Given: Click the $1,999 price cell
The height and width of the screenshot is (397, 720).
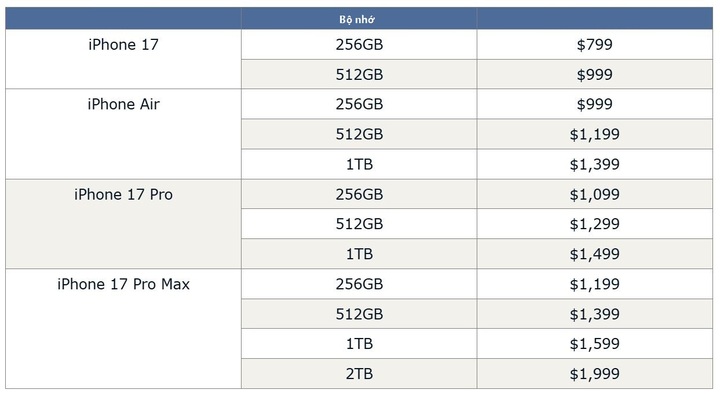Looking at the screenshot, I should pyautogui.click(x=595, y=374).
